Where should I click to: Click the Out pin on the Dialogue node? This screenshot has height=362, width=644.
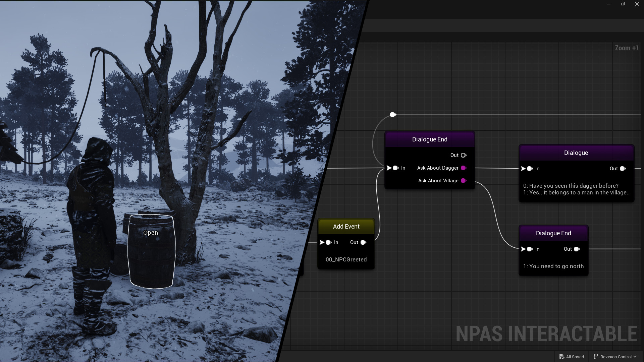(623, 169)
